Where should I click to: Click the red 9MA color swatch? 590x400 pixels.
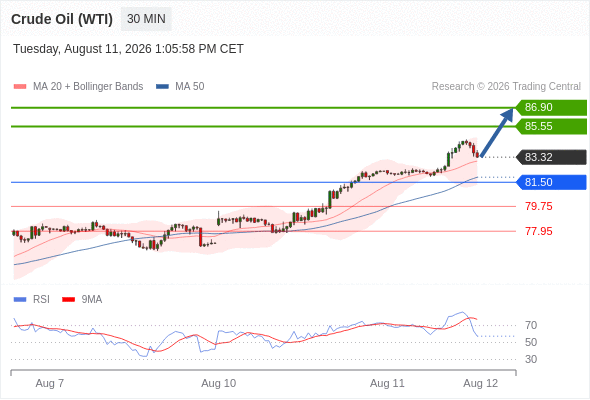[68, 300]
